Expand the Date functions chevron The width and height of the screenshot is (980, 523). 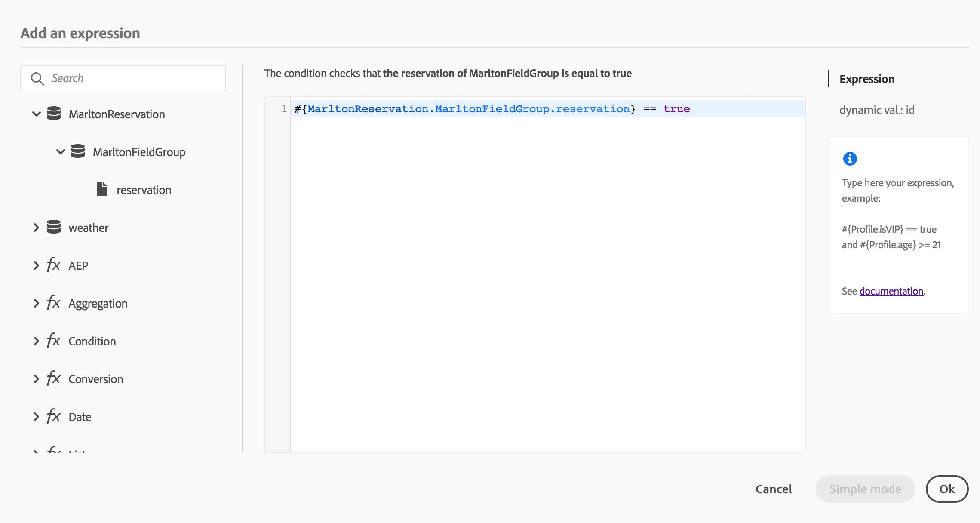(x=37, y=417)
